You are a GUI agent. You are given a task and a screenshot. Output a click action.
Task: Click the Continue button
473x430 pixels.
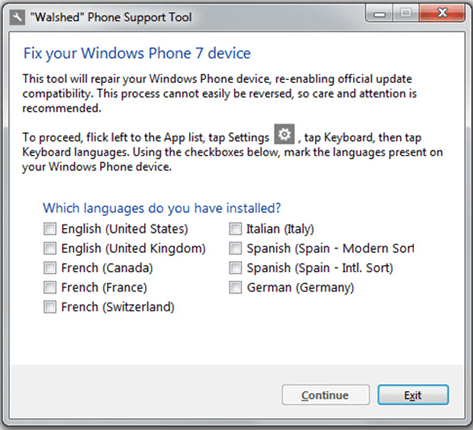point(325,395)
